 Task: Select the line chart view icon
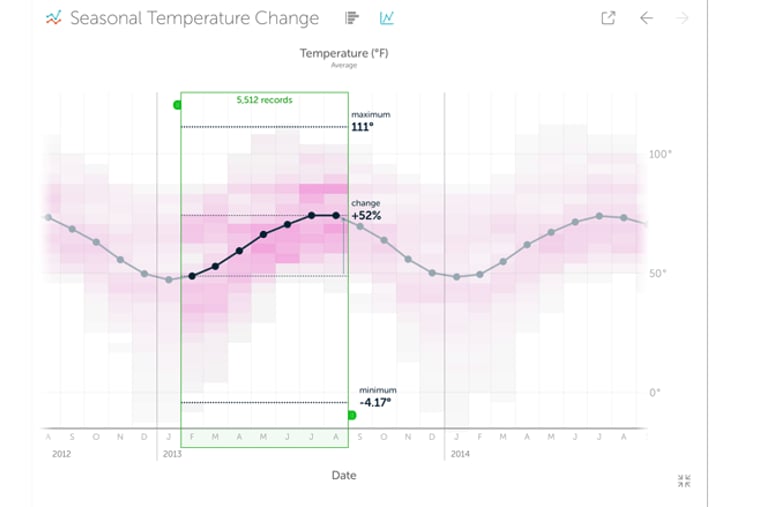point(387,18)
